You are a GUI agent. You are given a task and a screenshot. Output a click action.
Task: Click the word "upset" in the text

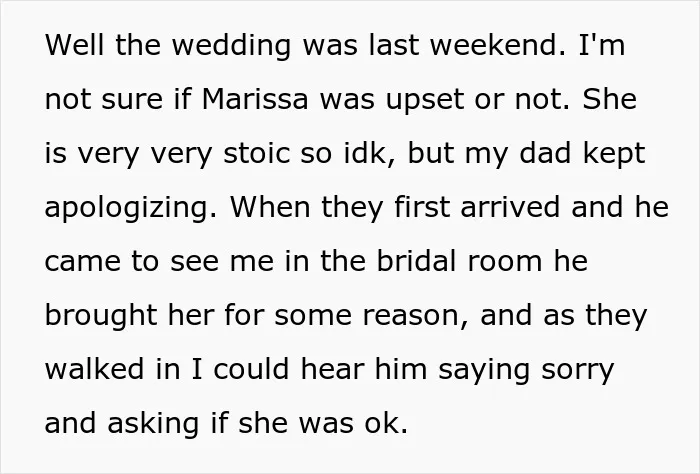coord(425,100)
